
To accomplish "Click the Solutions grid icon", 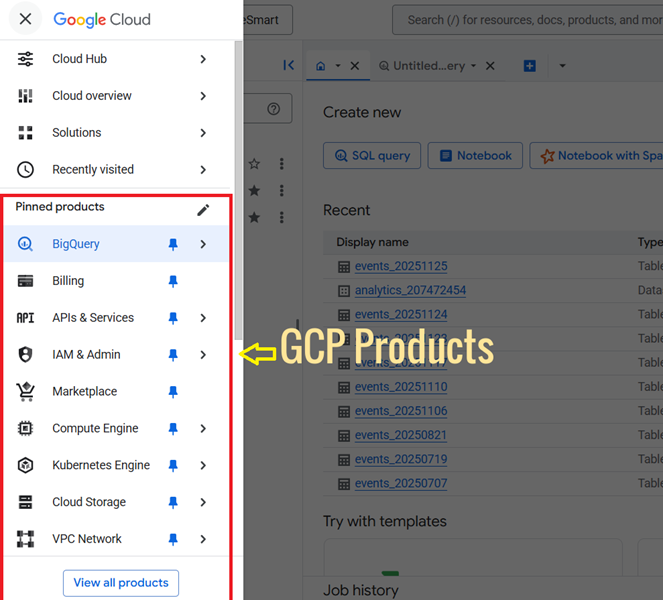I will [x=25, y=133].
